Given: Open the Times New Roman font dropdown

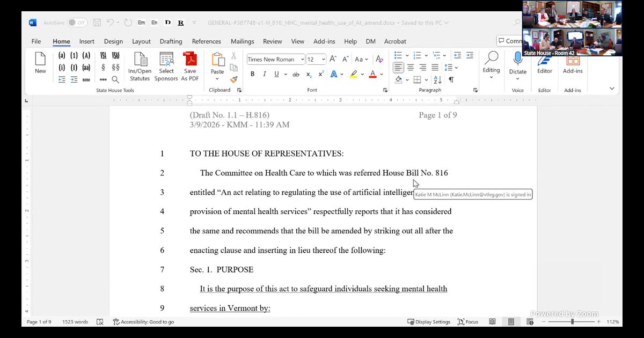Looking at the screenshot, I should tap(303, 60).
